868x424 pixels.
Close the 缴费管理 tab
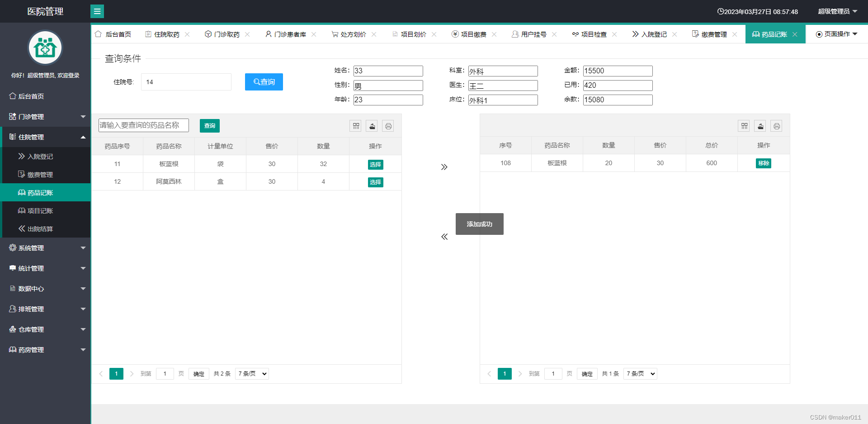735,34
